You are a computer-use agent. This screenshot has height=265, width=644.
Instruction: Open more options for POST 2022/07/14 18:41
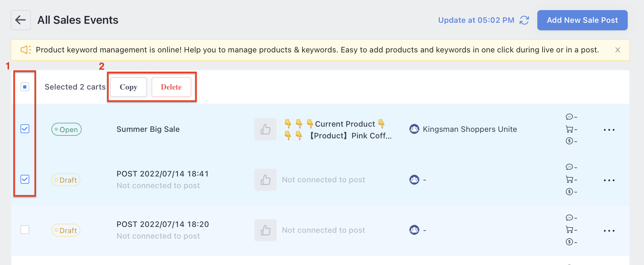point(609,180)
